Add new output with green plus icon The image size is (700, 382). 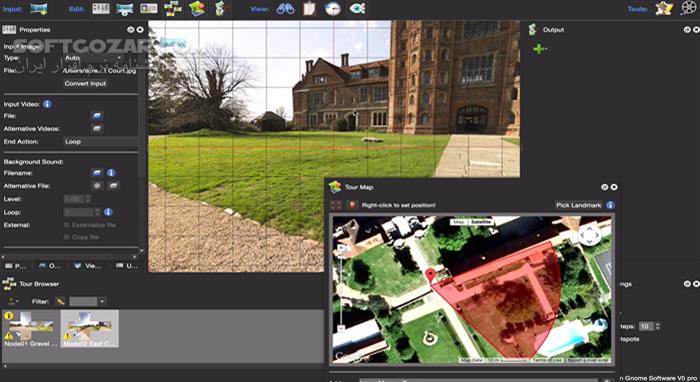coord(539,49)
